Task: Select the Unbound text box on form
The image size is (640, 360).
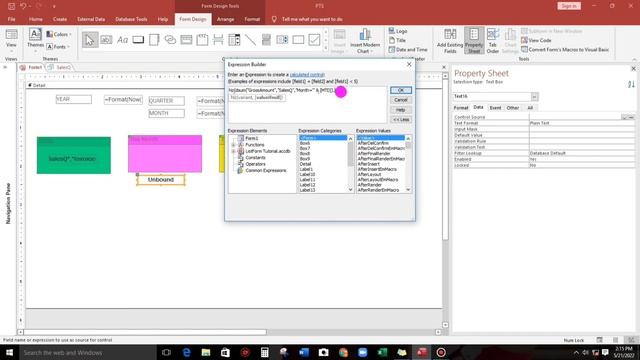Action: pyautogui.click(x=161, y=180)
